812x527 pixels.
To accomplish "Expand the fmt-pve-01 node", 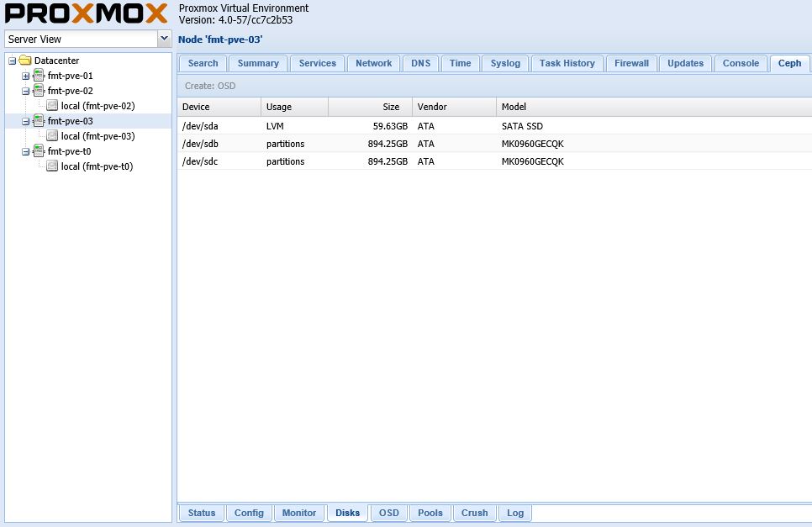I will coord(25,76).
